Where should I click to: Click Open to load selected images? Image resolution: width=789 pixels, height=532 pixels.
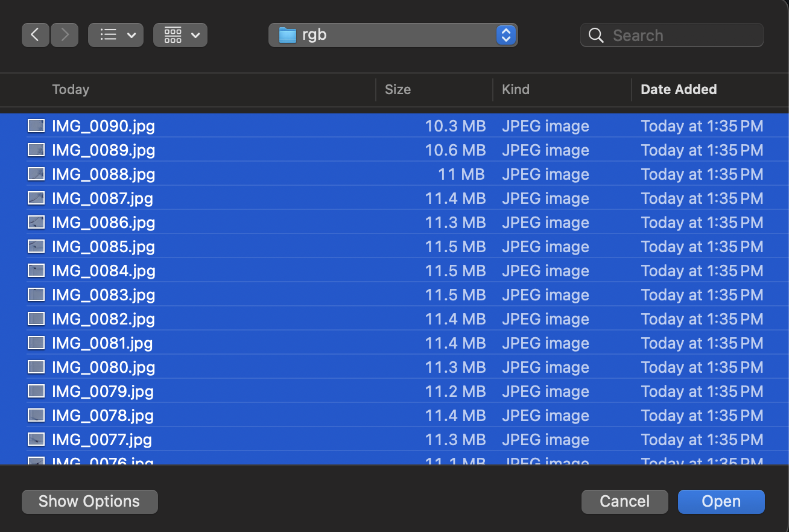pyautogui.click(x=721, y=501)
